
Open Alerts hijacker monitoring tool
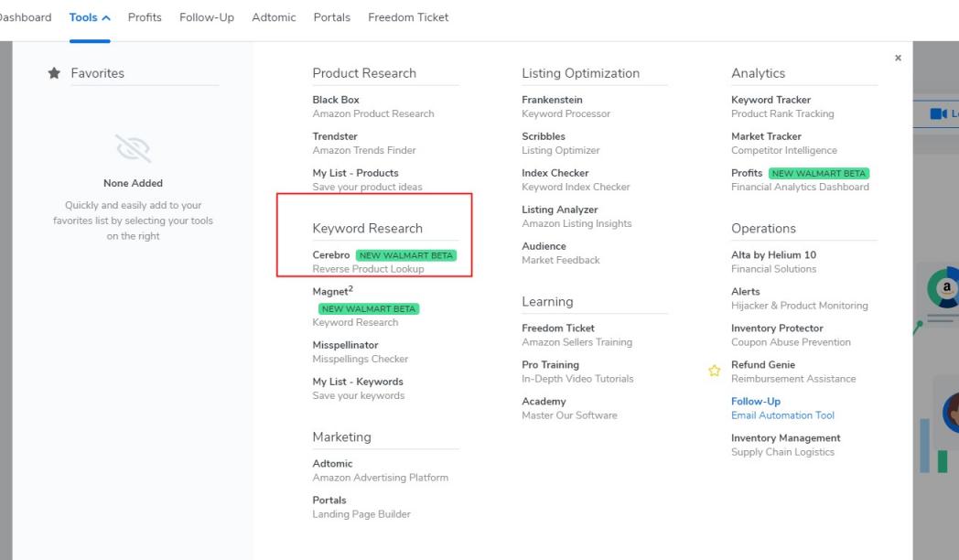(746, 292)
